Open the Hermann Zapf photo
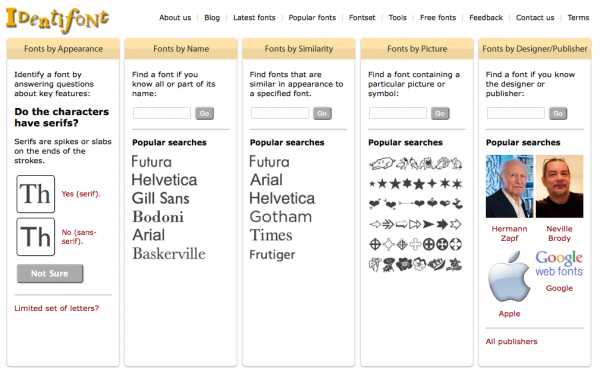600x375 pixels. click(x=509, y=186)
